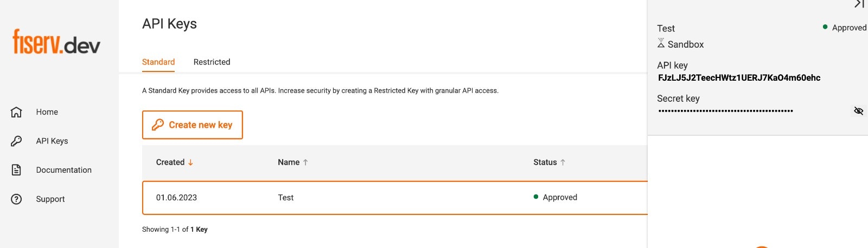
Task: Sort the table by Created date arrow
Action: pos(190,162)
